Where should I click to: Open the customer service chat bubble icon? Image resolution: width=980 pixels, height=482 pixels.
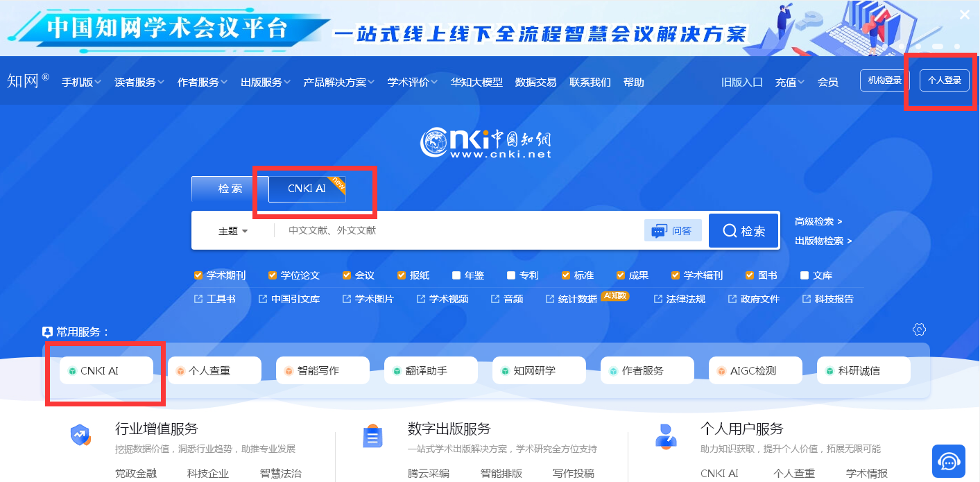(x=948, y=461)
